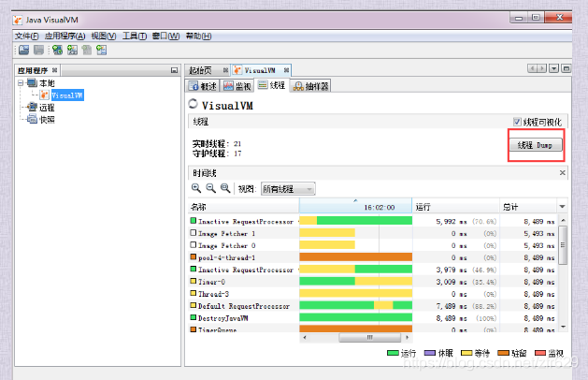Screen dimensions: 588x380
Task: Click the Zoom In magnifier in timeline
Action: tap(196, 188)
